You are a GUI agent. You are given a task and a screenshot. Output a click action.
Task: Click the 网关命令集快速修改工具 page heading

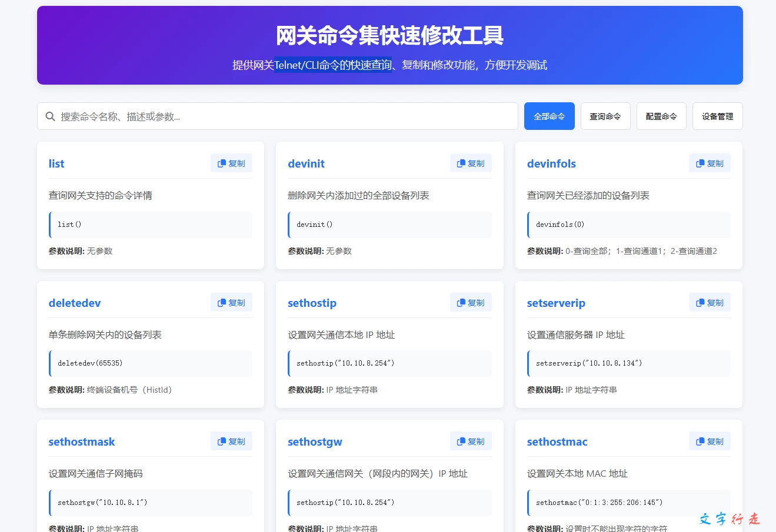[389, 36]
